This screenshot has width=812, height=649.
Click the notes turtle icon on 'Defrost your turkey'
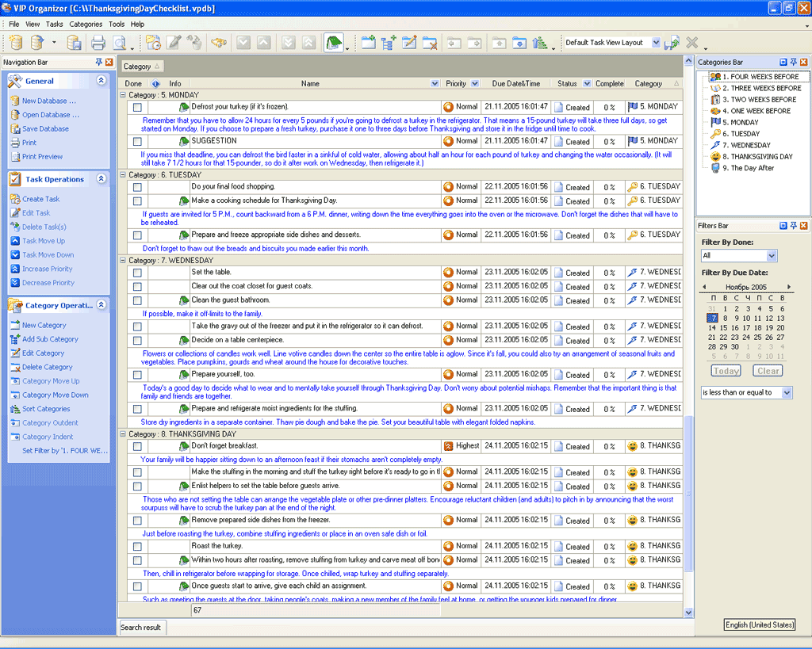click(183, 107)
